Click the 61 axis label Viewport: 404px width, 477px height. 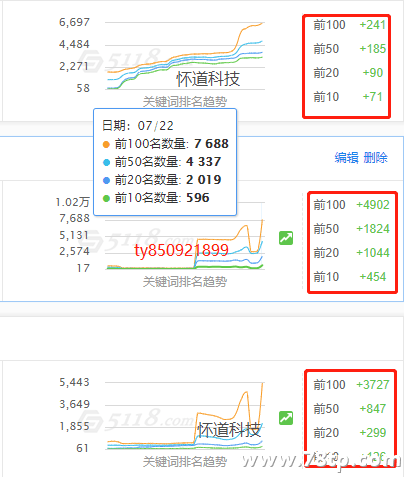[82, 448]
